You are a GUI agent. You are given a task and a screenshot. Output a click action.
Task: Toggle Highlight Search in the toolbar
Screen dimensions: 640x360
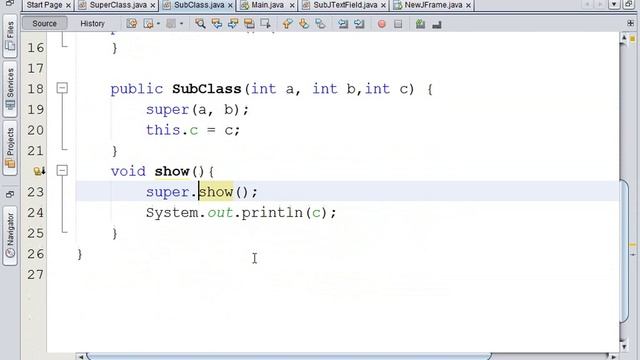point(249,24)
